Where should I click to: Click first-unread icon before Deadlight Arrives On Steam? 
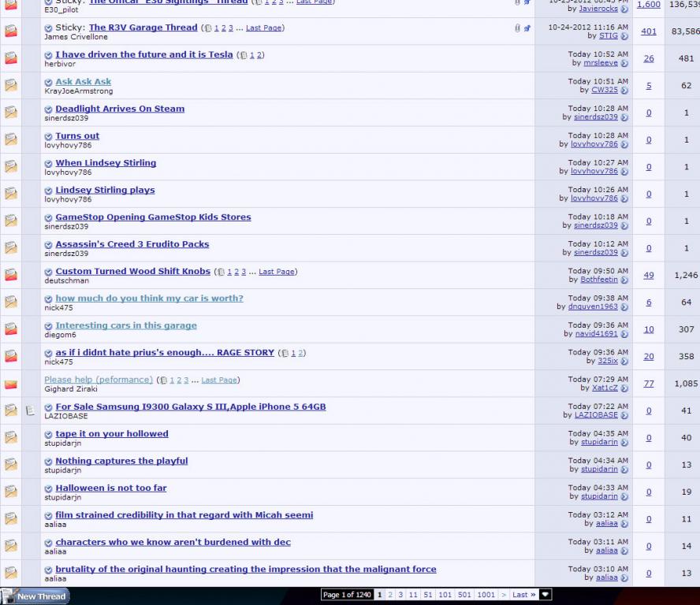coord(49,109)
